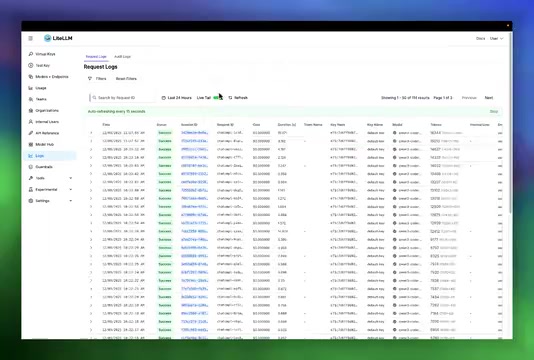Viewport: 534px width, 360px height.
Task: Open the Teams sidebar icon
Action: [x=31, y=99]
